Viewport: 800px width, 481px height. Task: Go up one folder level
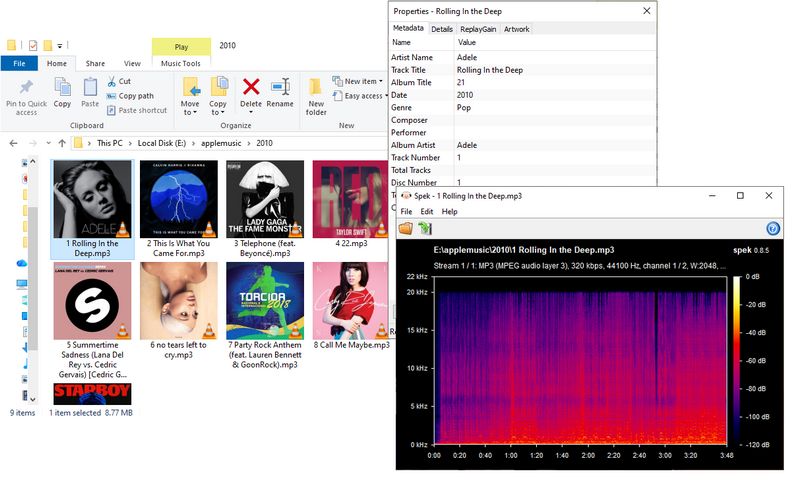click(62, 143)
